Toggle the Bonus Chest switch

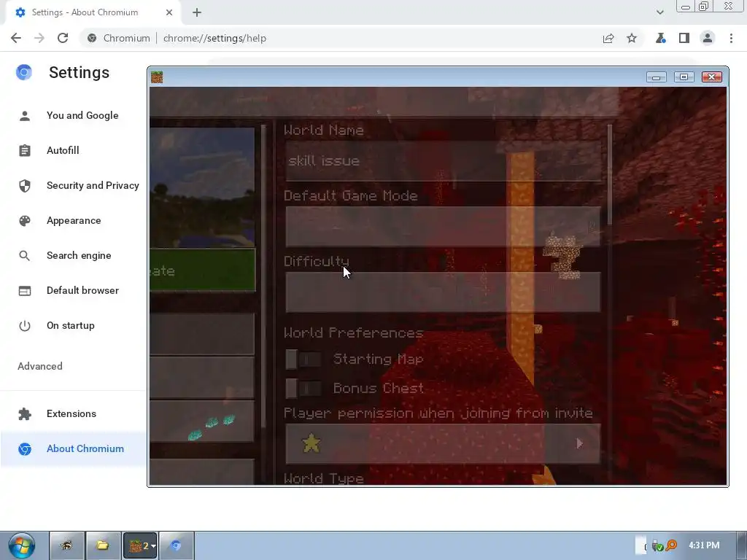click(x=303, y=389)
